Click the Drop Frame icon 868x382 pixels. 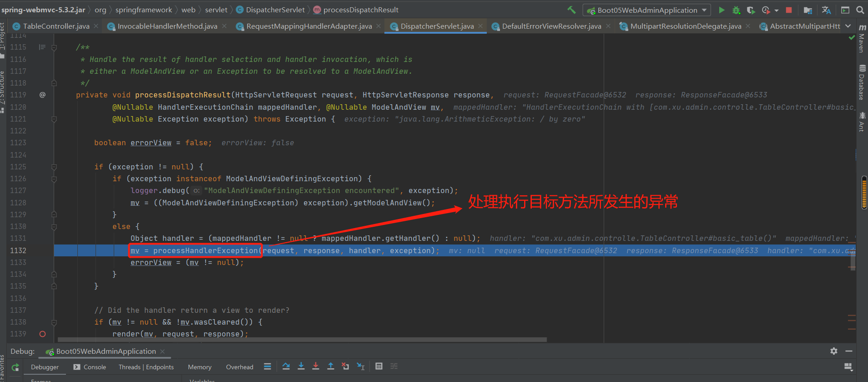click(345, 367)
